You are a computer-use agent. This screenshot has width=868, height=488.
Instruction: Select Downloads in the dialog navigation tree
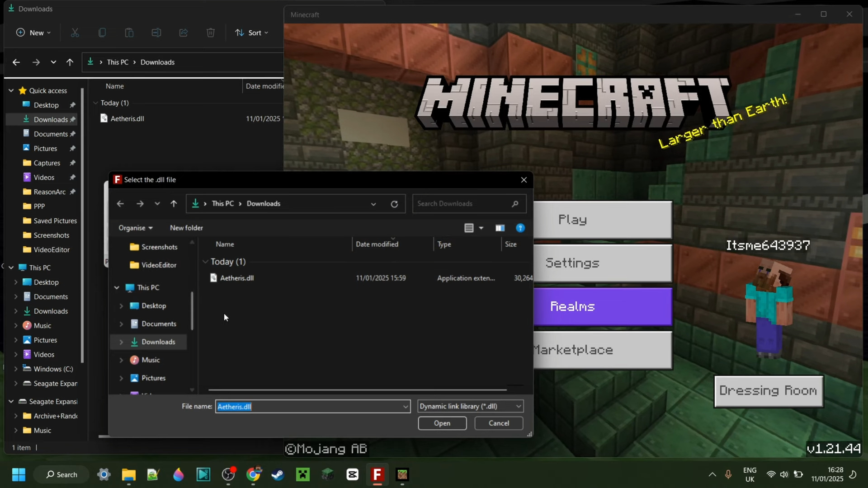pos(158,342)
